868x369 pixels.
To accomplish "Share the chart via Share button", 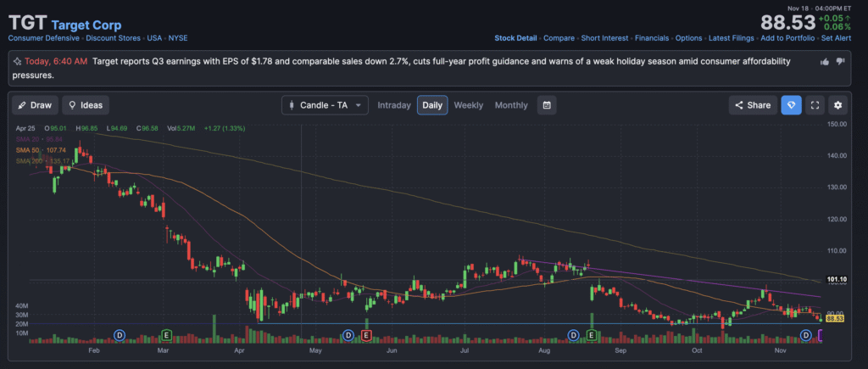I will pyautogui.click(x=752, y=105).
